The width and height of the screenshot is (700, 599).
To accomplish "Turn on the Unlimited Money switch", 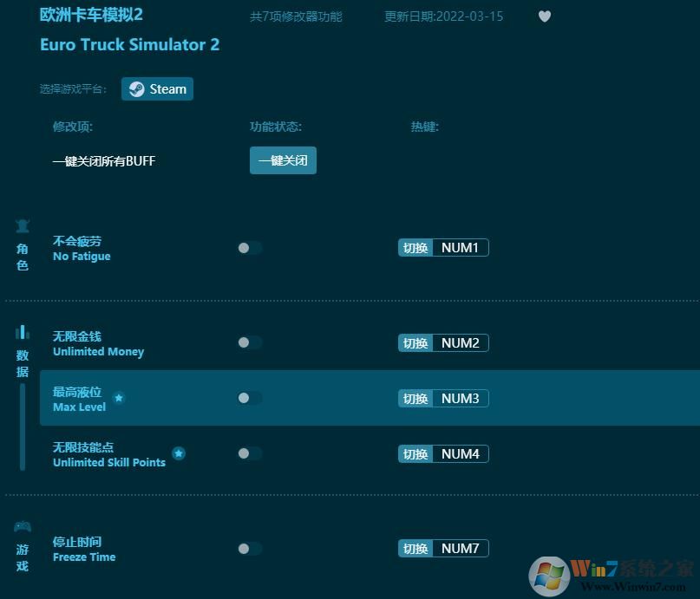I will [x=249, y=342].
